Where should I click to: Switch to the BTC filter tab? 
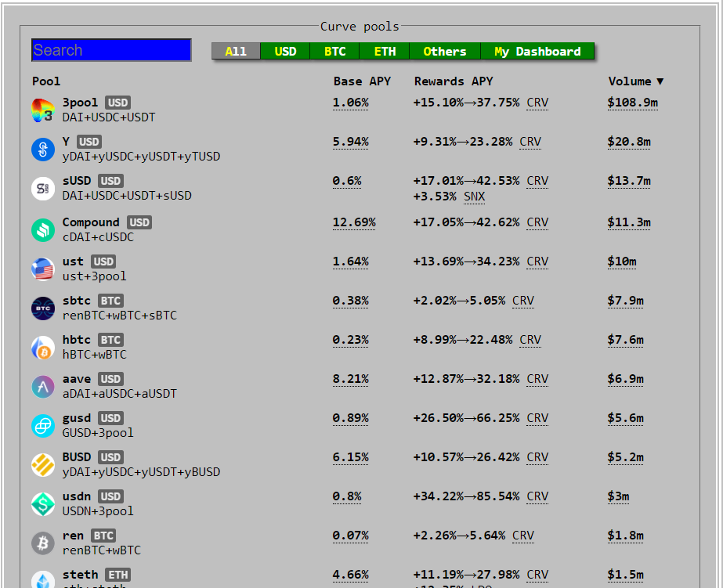point(334,51)
